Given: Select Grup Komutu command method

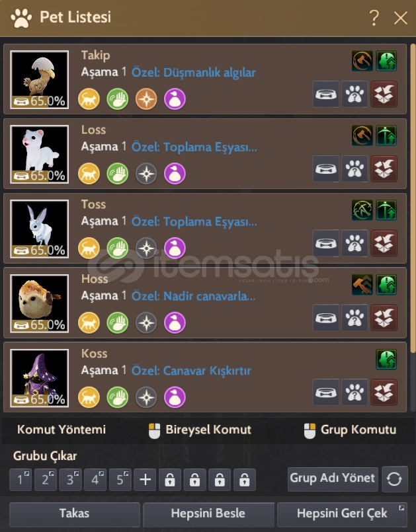Looking at the screenshot, I should coord(350,430).
